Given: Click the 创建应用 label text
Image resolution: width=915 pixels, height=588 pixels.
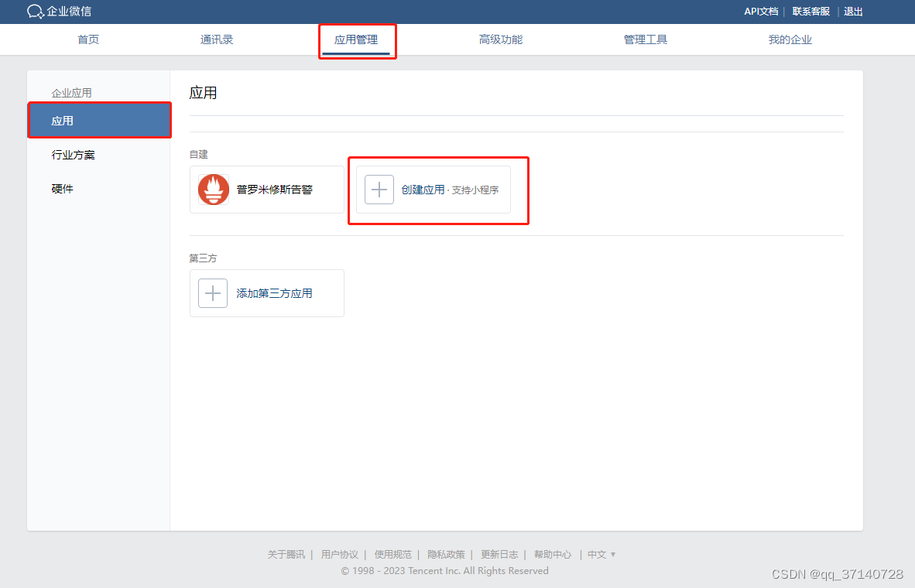Looking at the screenshot, I should click(x=423, y=190).
